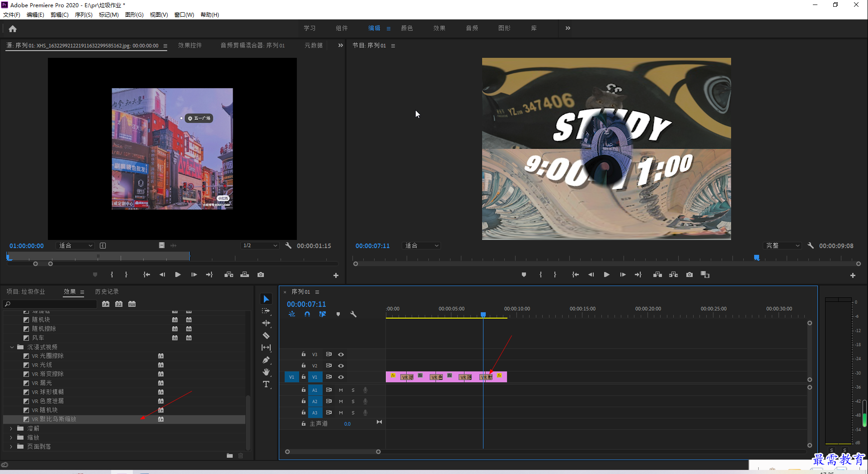Open source playback resolution dropdown 1/2
The image size is (868, 474).
260,245
